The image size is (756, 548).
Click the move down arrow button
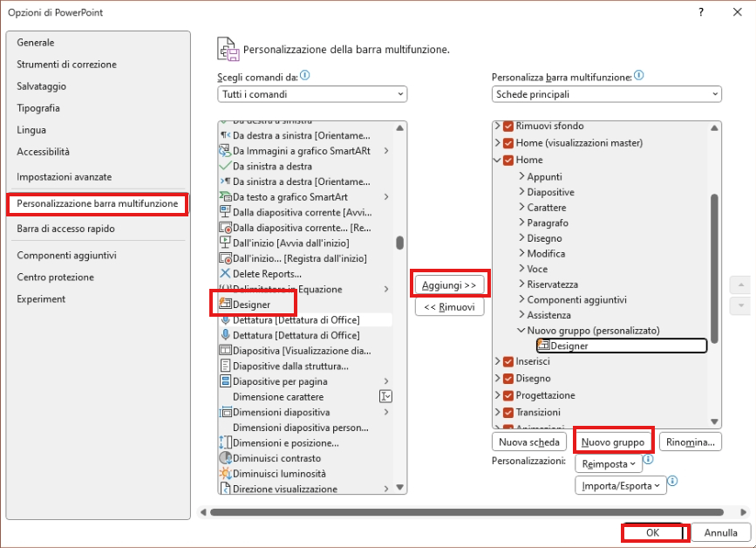pos(741,305)
